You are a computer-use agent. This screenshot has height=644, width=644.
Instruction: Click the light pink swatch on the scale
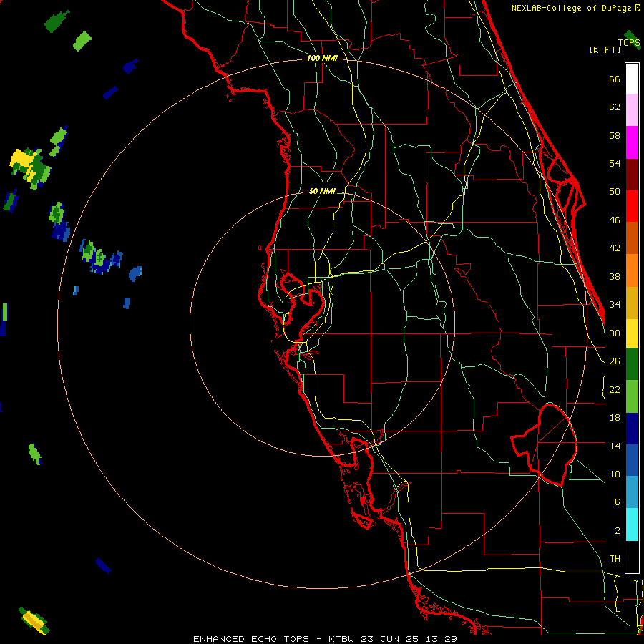(x=632, y=109)
